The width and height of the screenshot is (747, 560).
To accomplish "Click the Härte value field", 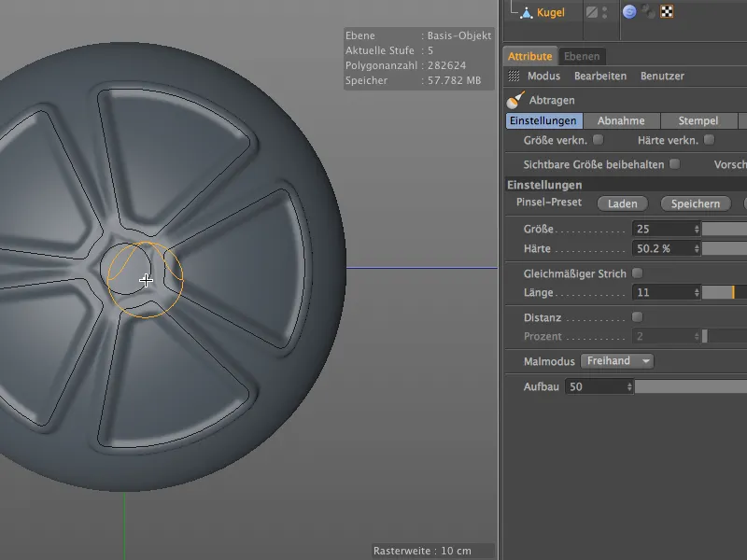I will coord(663,248).
